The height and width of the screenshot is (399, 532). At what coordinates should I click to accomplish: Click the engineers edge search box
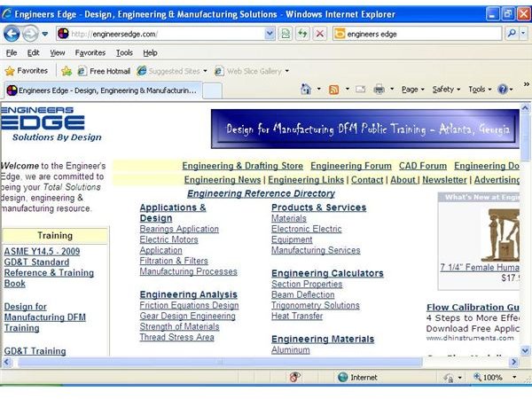pyautogui.click(x=418, y=34)
